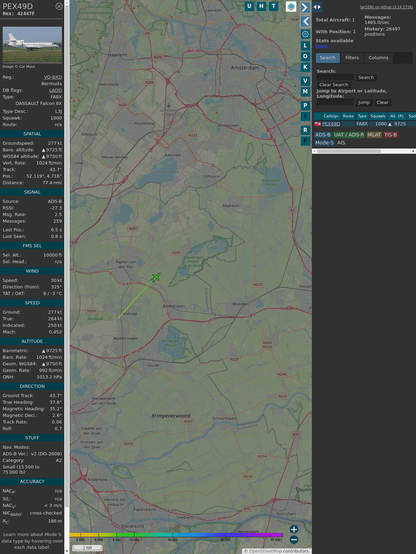Collapse sidebar with left chevron arrow
The width and height of the screenshot is (416, 554).
pos(305,21)
